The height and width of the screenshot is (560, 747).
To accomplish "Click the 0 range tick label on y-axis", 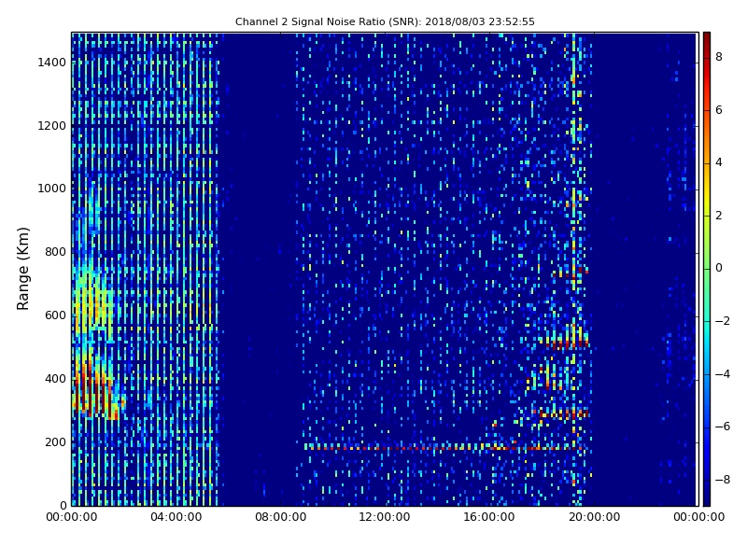I will click(x=63, y=505).
